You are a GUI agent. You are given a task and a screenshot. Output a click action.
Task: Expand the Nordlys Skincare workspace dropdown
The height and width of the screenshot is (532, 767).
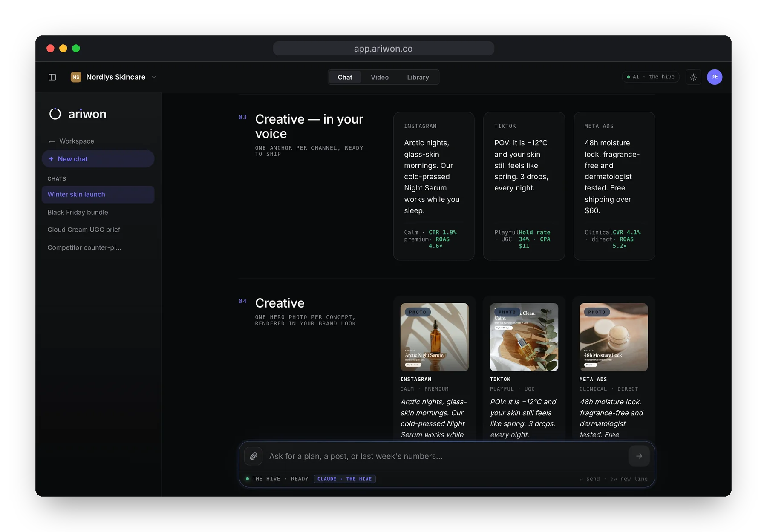pyautogui.click(x=154, y=77)
